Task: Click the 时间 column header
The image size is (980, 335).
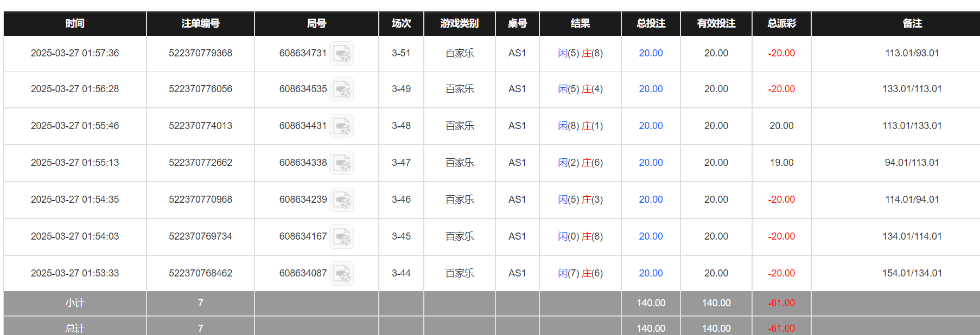Action: (75, 23)
